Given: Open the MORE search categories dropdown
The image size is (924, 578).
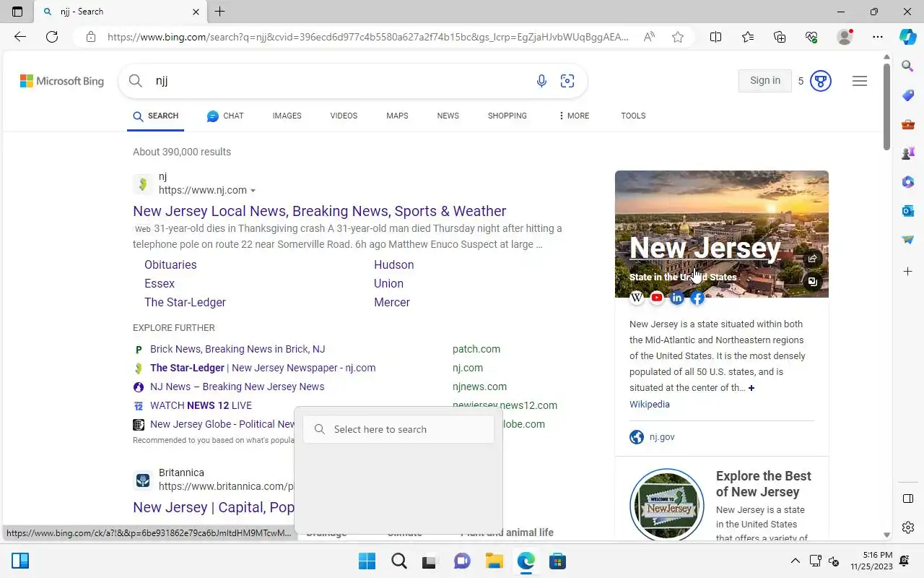Looking at the screenshot, I should (574, 116).
